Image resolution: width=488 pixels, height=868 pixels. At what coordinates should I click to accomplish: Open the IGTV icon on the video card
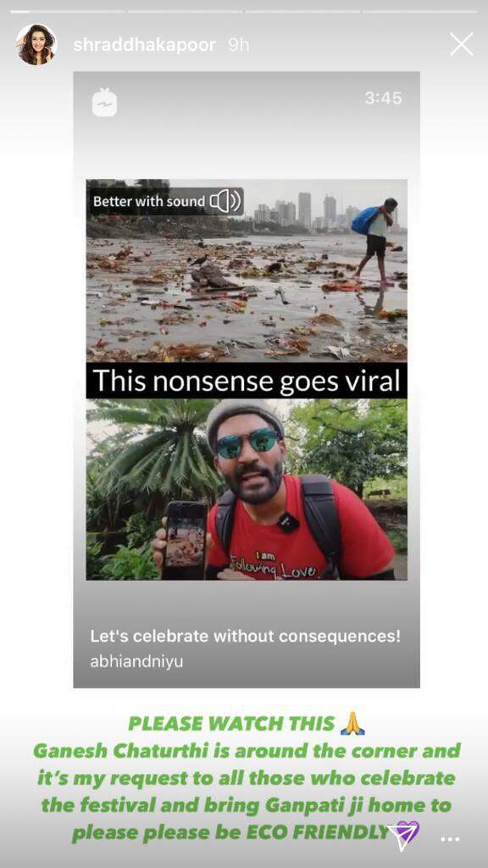[104, 103]
